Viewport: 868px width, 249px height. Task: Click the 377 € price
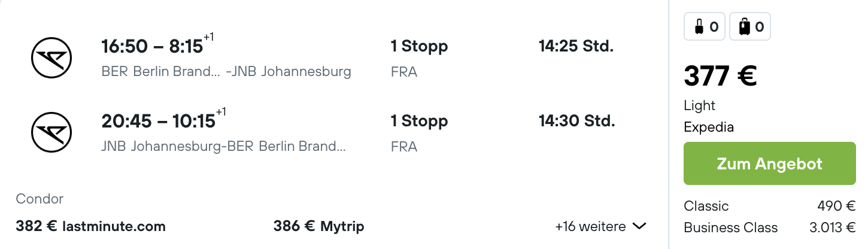[721, 76]
